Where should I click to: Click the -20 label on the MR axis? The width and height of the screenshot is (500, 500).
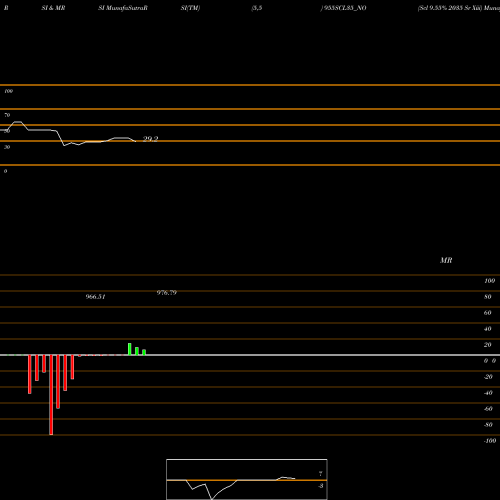click(x=488, y=377)
